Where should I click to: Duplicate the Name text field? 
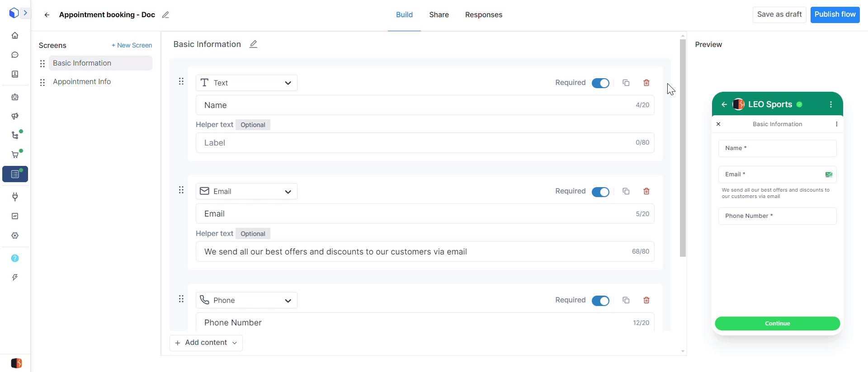(626, 83)
